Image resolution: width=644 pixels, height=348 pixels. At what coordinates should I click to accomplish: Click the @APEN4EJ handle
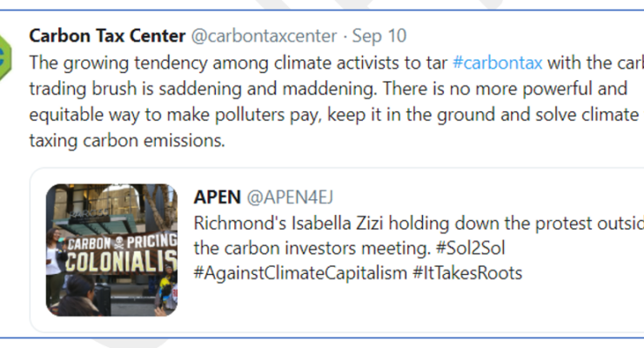(x=290, y=197)
